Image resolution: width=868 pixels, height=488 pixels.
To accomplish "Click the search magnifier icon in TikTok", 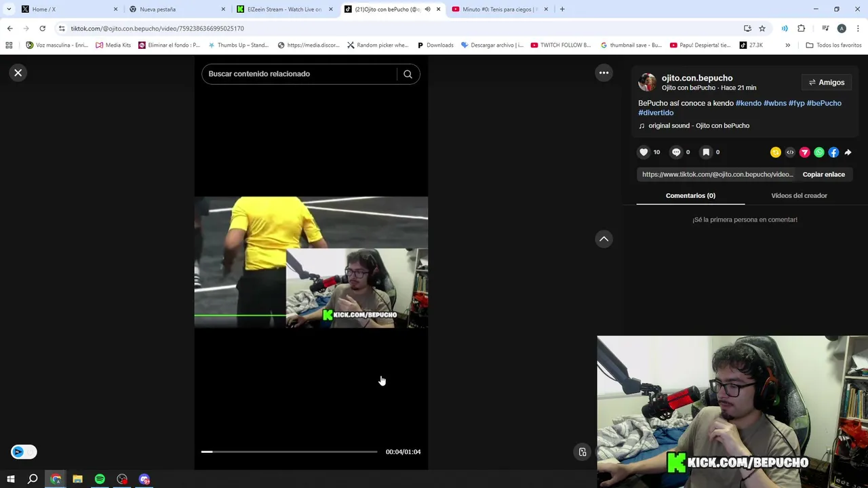I will pyautogui.click(x=408, y=74).
